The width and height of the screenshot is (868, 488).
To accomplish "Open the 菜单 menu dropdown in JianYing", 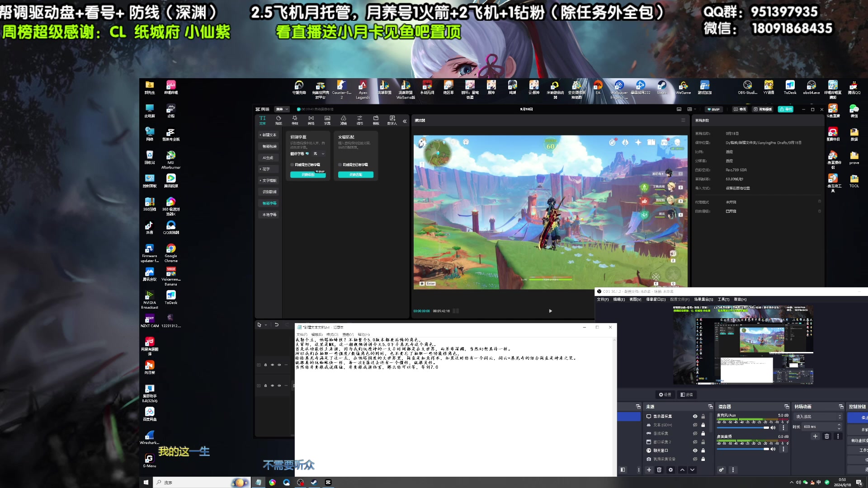I will [282, 109].
